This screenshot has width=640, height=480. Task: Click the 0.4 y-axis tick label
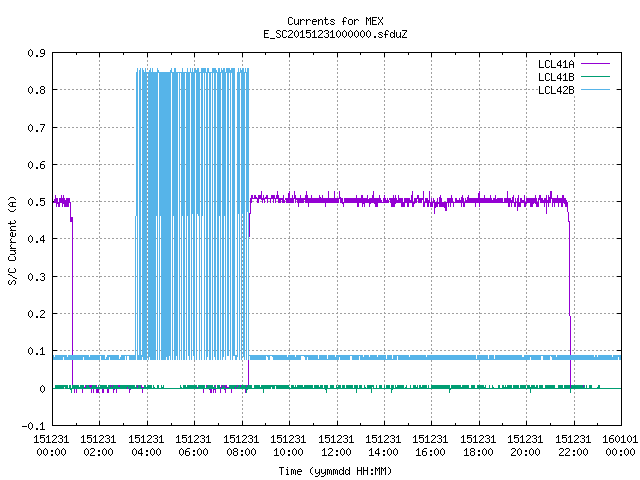36,239
